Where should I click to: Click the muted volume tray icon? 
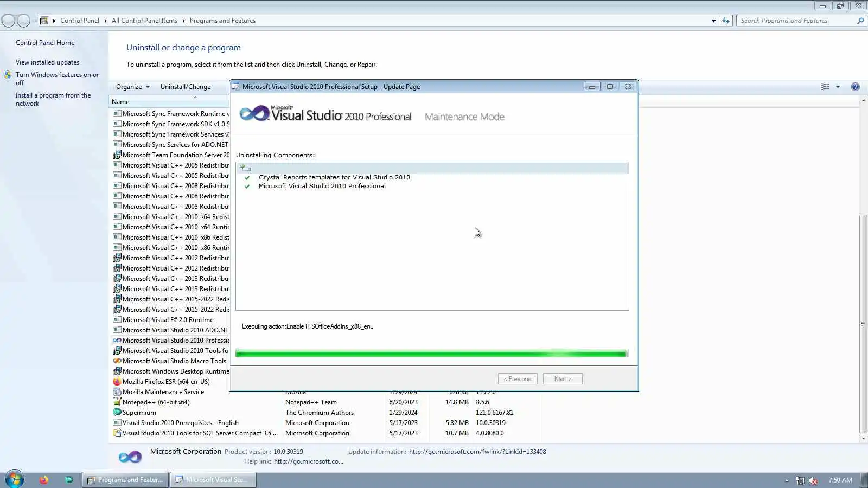tap(813, 480)
